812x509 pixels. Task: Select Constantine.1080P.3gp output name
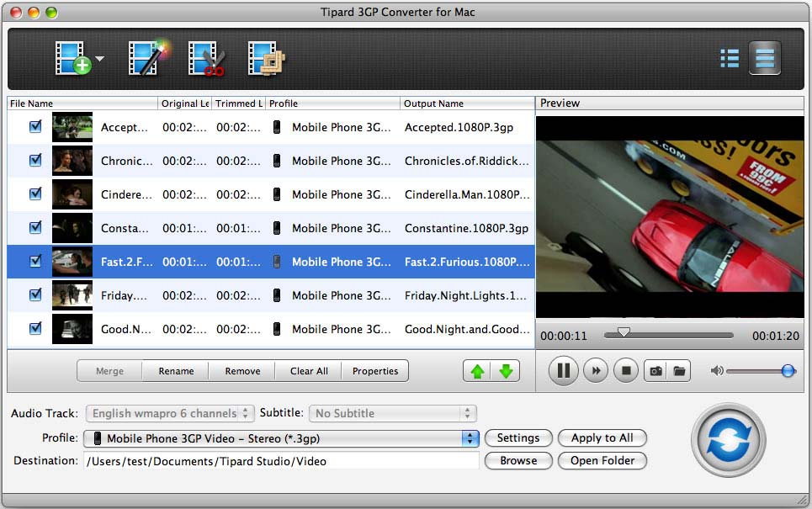467,228
